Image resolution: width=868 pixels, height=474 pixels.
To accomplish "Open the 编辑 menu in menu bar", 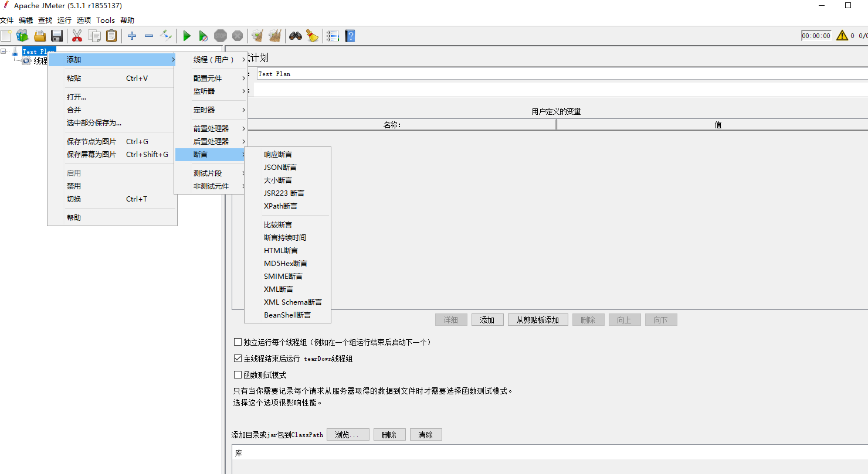I will tap(26, 20).
